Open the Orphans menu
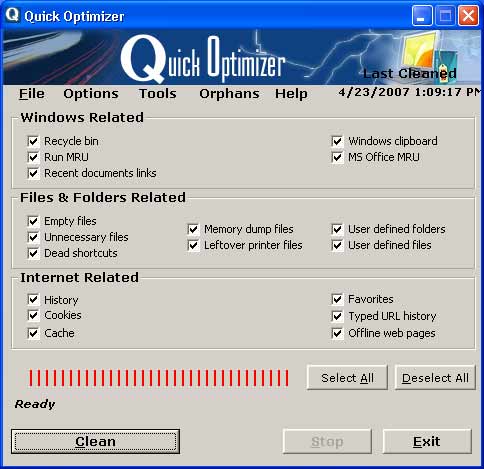The height and width of the screenshot is (469, 484). 229,94
